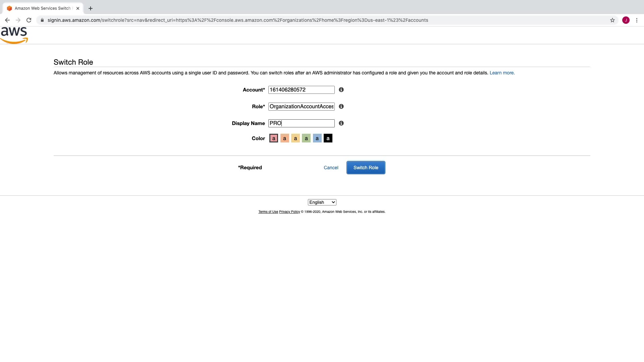Image resolution: width=644 pixels, height=362 pixels.
Task: Select the green color swatch
Action: (306, 138)
